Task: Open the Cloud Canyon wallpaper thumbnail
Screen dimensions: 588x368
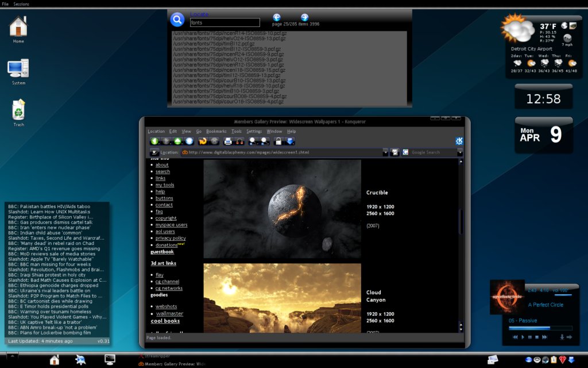Action: coord(282,298)
